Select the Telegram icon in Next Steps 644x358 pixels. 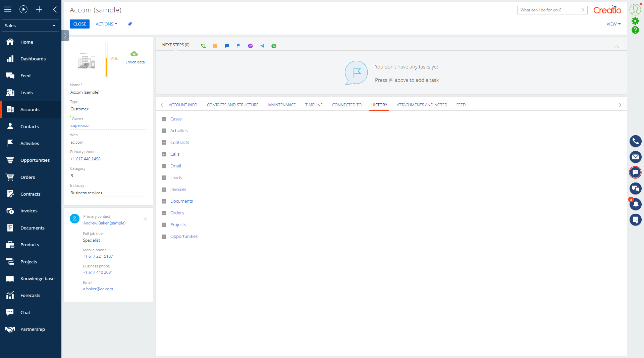click(262, 46)
